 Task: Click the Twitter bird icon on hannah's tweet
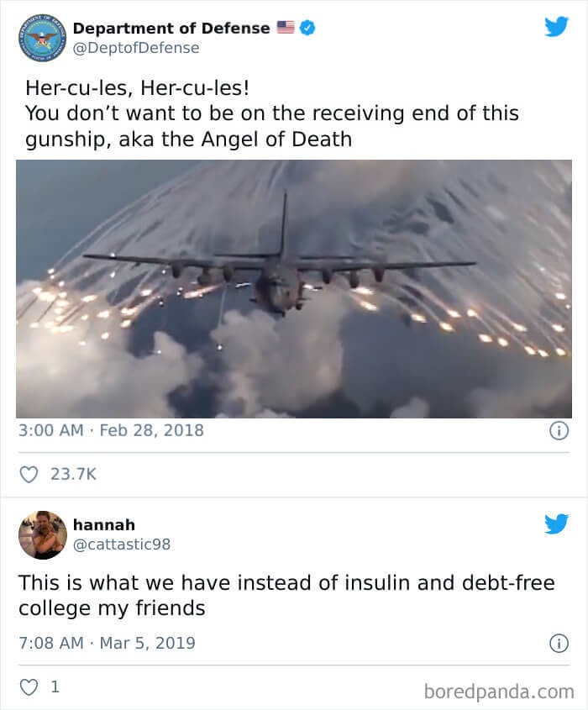click(556, 524)
